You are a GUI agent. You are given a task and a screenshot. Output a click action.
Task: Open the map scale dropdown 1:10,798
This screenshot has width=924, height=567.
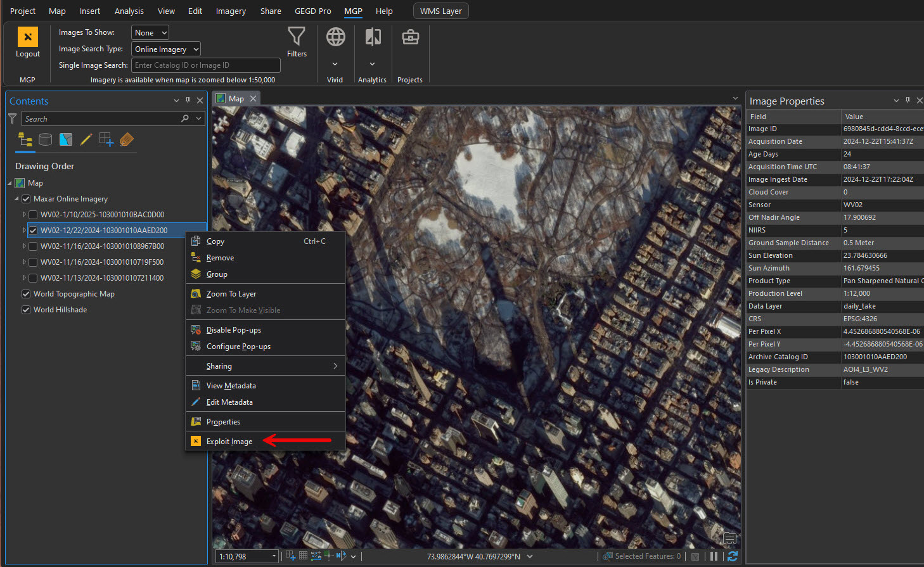tap(274, 556)
